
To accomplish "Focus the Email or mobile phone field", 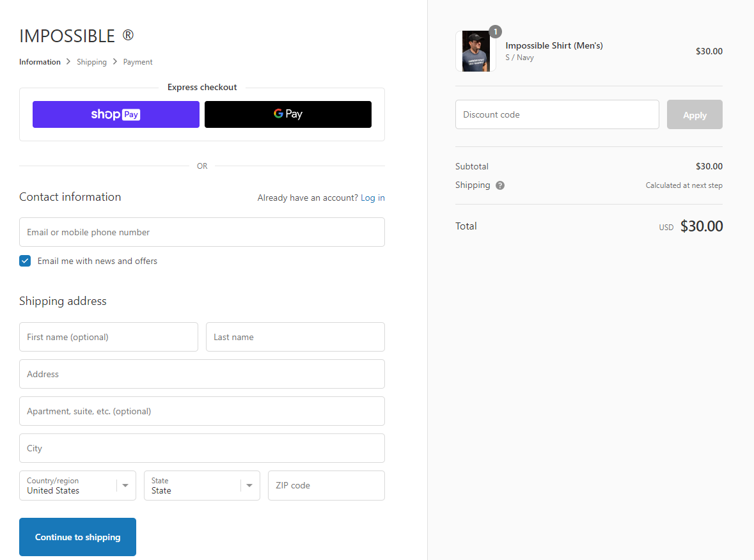I will (202, 232).
